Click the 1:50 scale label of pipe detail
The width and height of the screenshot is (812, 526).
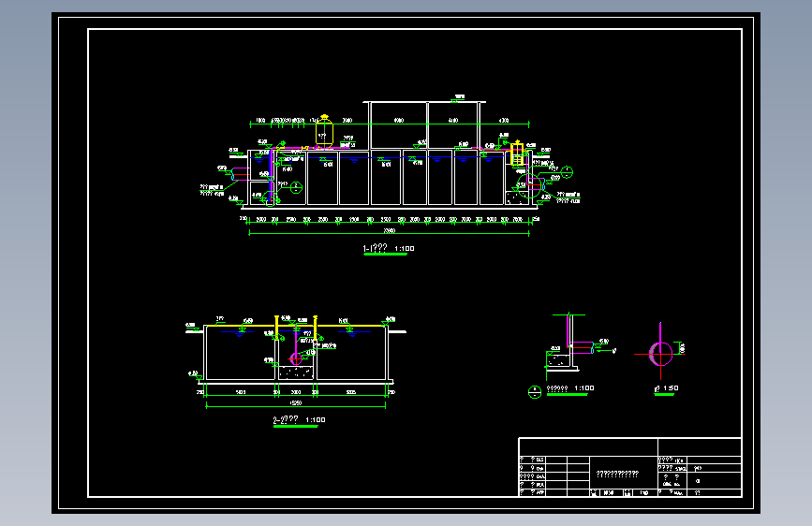coord(671,387)
